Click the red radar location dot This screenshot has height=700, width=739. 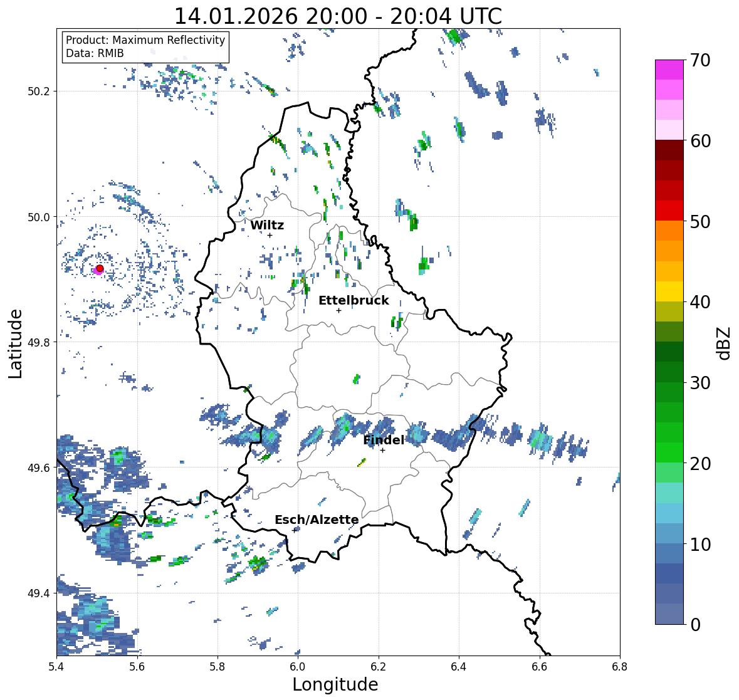click(100, 268)
